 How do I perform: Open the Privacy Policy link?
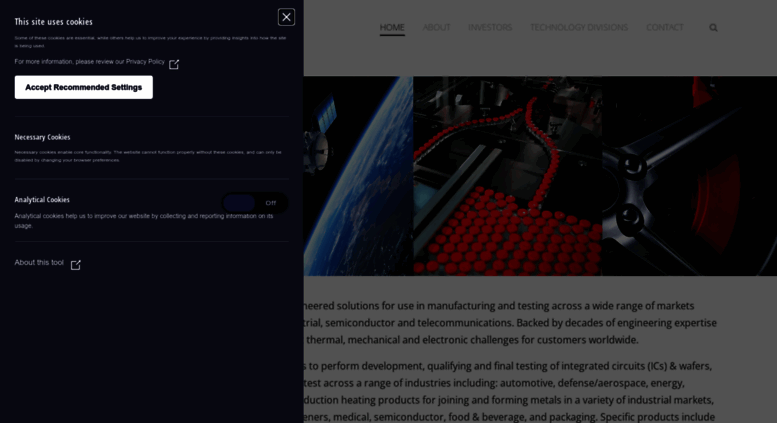[145, 62]
